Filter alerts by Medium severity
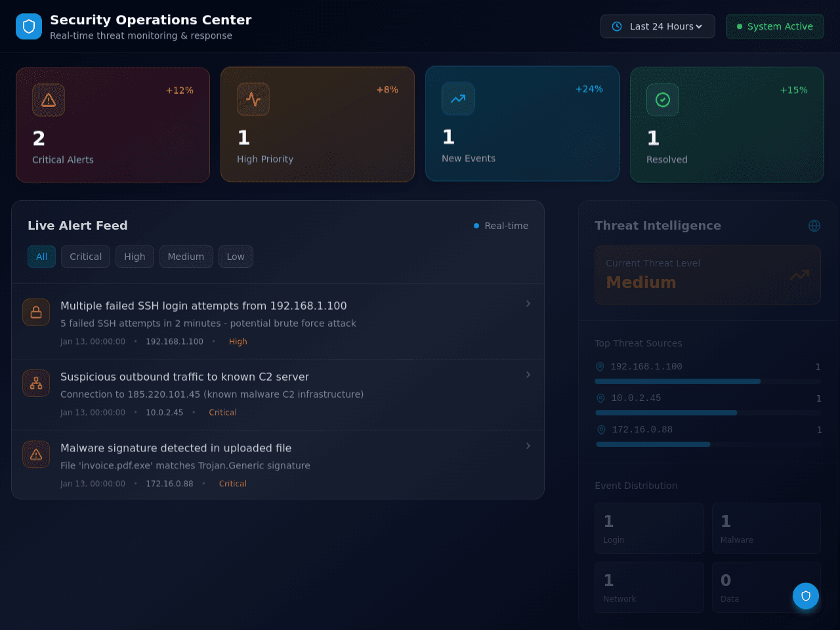Viewport: 840px width, 630px height. (186, 257)
